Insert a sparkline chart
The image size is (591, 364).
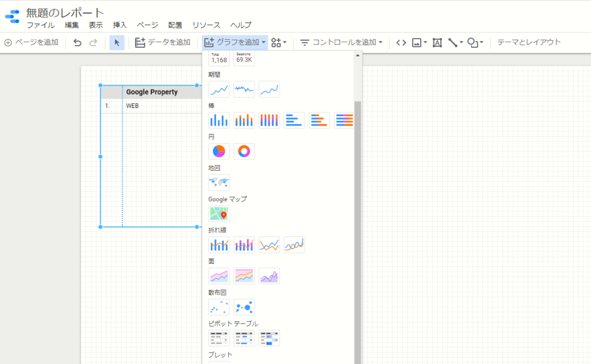pyautogui.click(x=244, y=89)
